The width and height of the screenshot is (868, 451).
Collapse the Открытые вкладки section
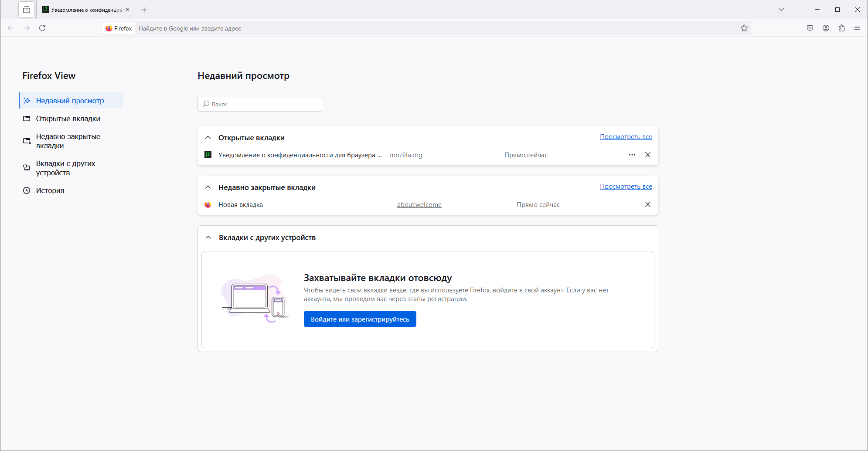pyautogui.click(x=208, y=138)
